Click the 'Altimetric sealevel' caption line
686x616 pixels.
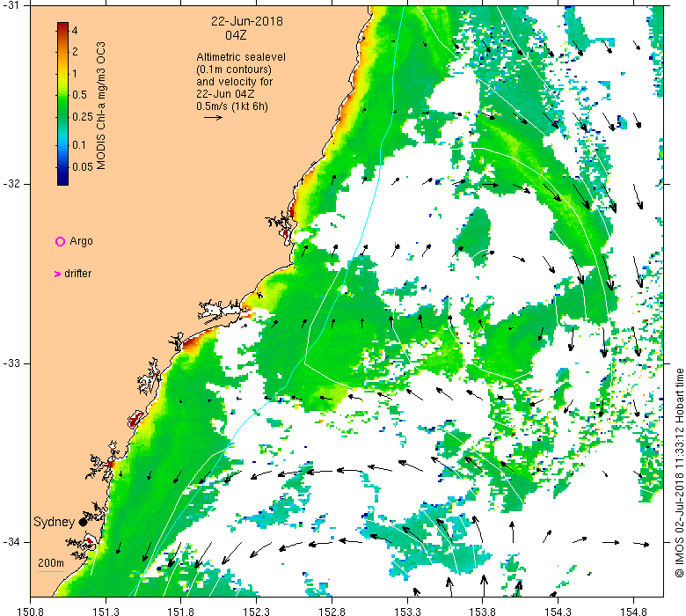point(241,57)
